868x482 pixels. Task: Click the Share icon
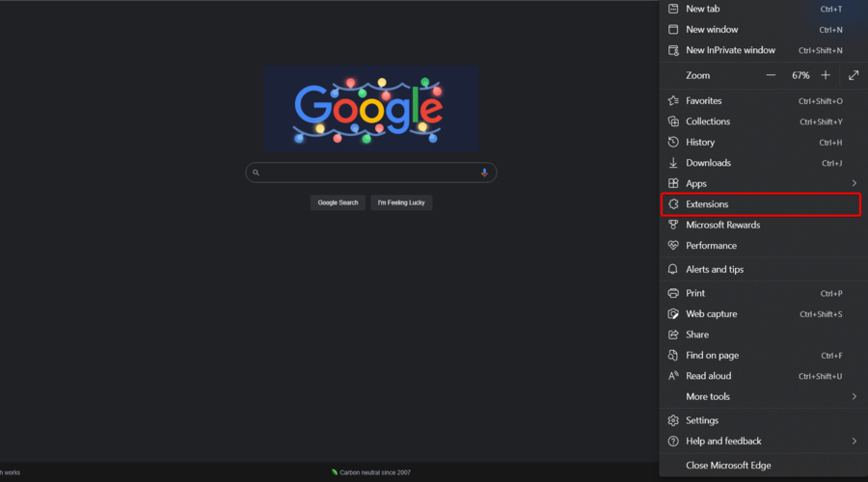click(673, 335)
